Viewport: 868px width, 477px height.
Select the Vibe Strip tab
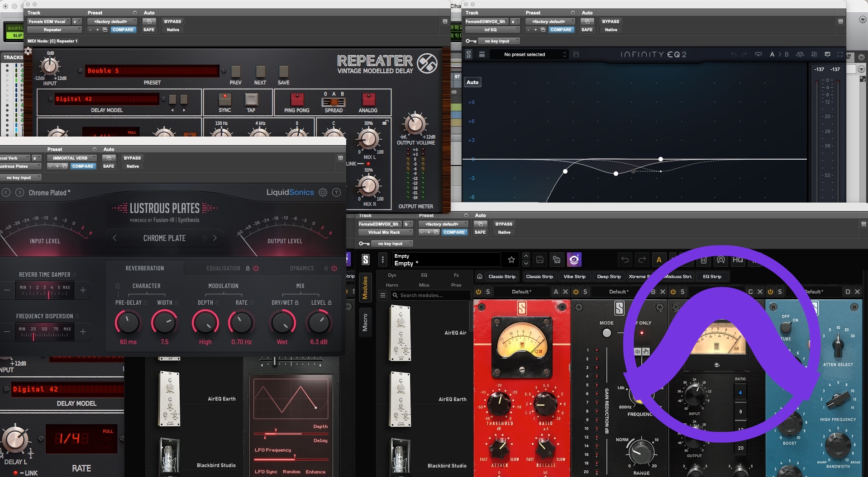(x=574, y=276)
